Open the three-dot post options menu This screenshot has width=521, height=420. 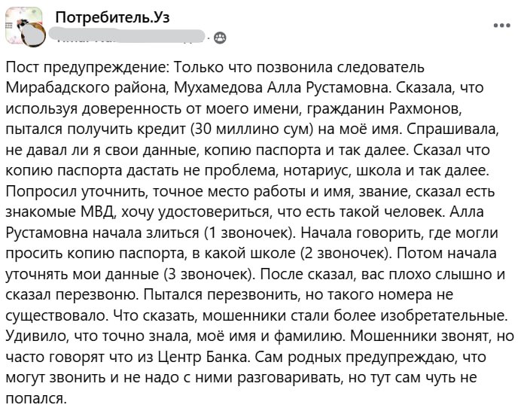pyautogui.click(x=501, y=25)
